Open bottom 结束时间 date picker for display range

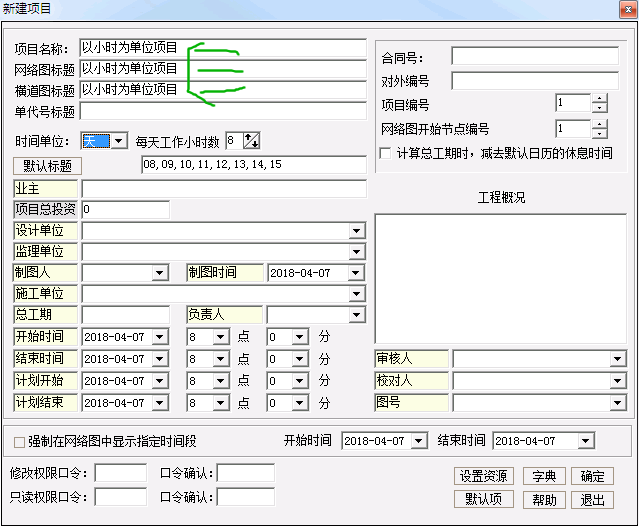point(586,441)
